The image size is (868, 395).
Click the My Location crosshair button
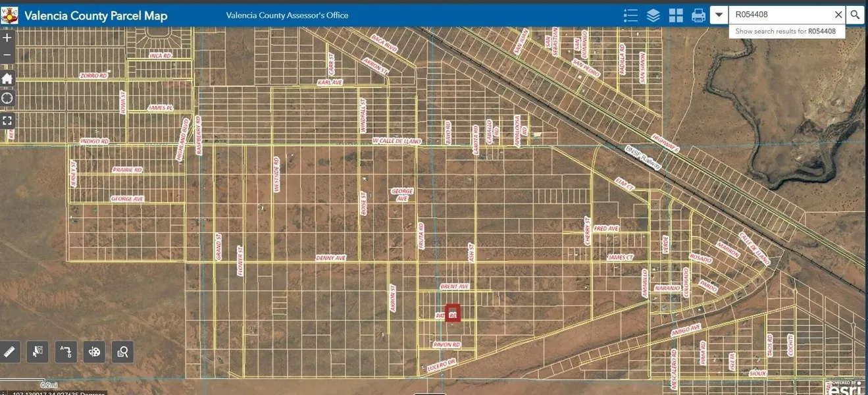(7, 99)
